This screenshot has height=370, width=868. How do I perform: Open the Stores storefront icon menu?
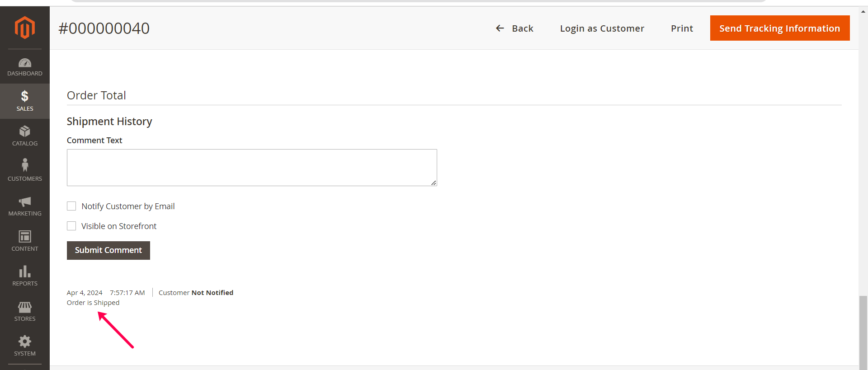click(x=25, y=311)
